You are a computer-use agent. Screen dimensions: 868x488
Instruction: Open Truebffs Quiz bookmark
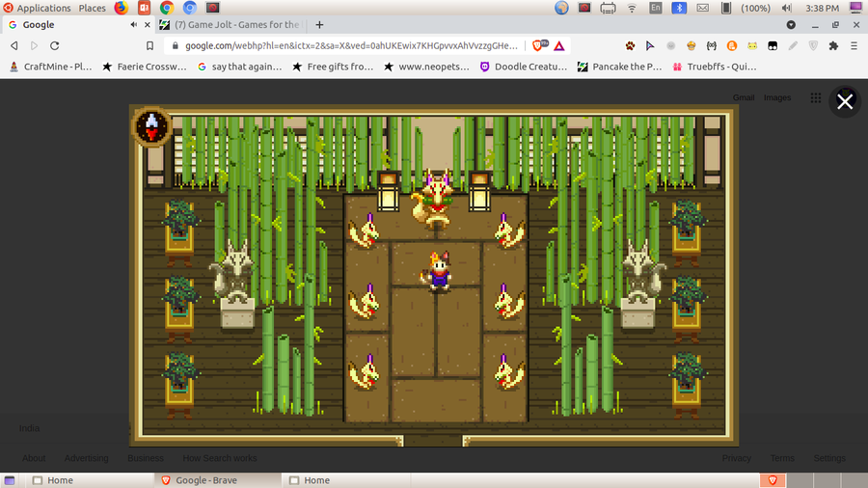pyautogui.click(x=714, y=67)
